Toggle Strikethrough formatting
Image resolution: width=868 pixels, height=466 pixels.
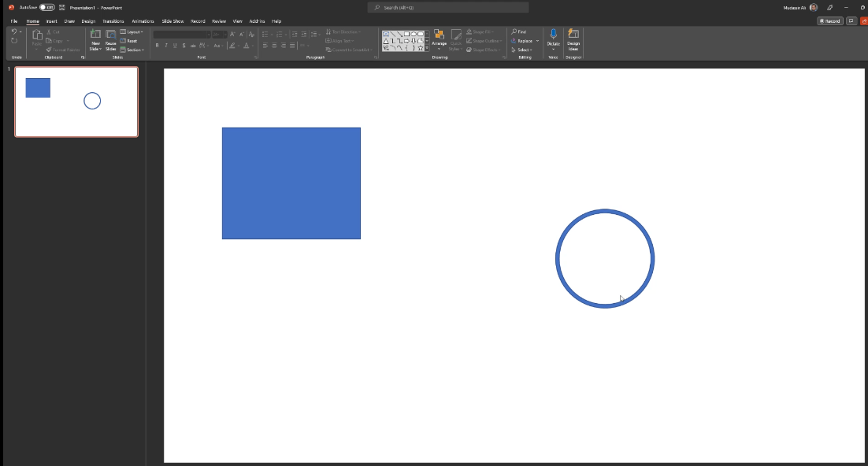193,46
